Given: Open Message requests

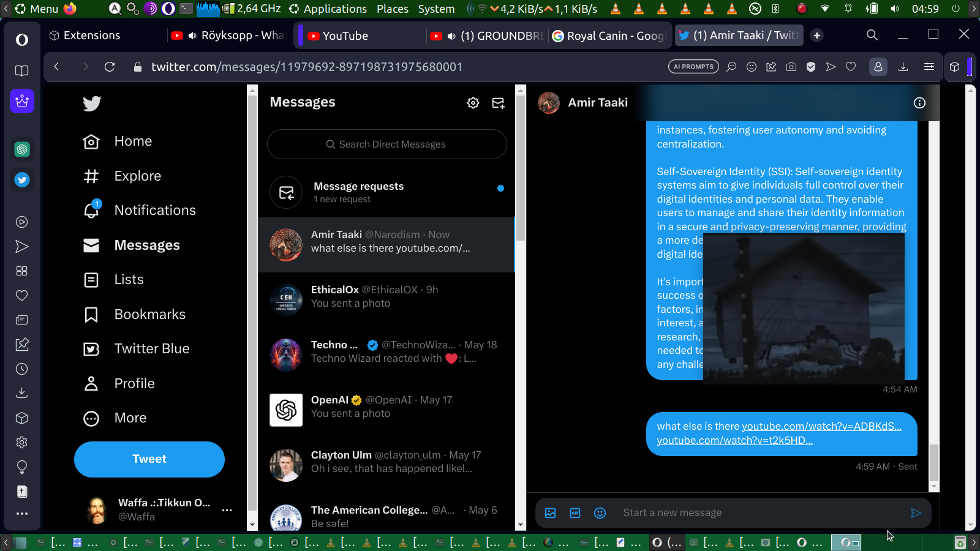Looking at the screenshot, I should pos(386,192).
